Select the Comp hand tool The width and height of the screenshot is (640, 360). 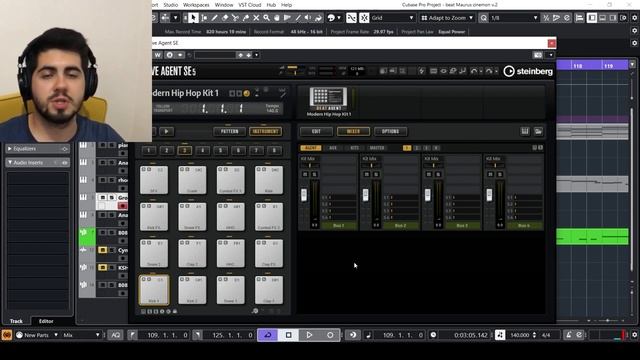pos(277,18)
